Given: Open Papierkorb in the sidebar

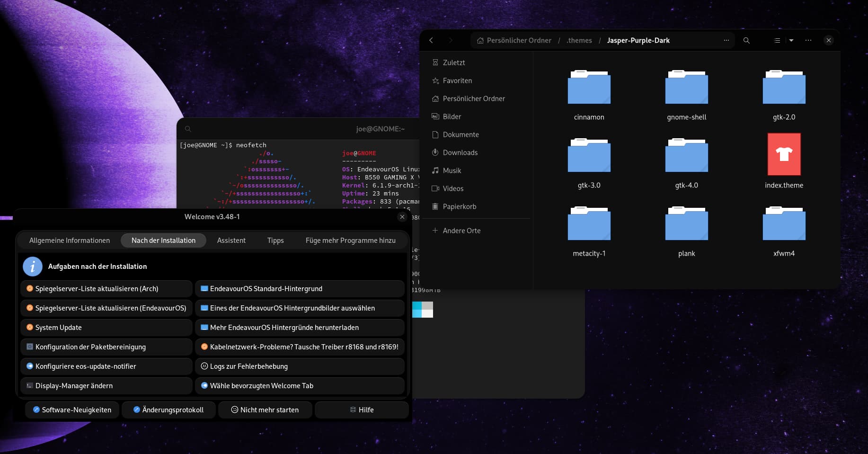Looking at the screenshot, I should (476, 206).
